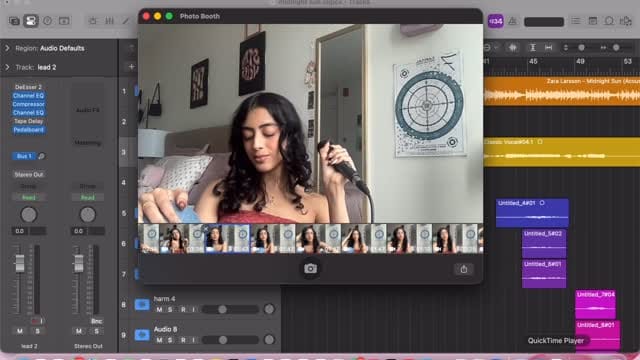
Task: Toggle the Toolbar display button
Action: (64, 21)
